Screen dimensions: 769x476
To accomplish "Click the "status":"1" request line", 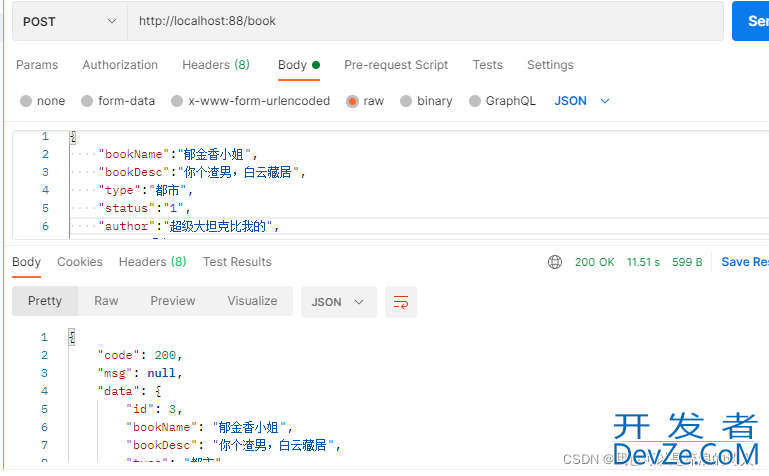I will click(144, 208).
